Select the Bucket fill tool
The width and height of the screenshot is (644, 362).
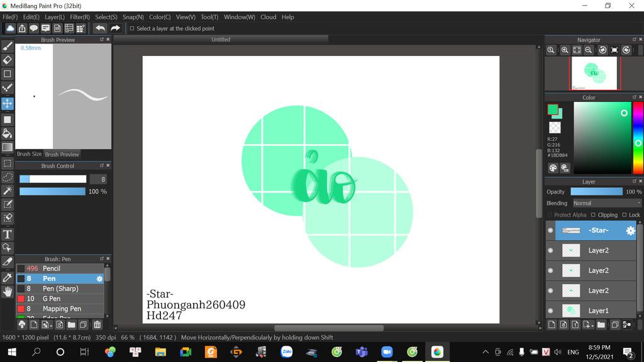coord(8,133)
